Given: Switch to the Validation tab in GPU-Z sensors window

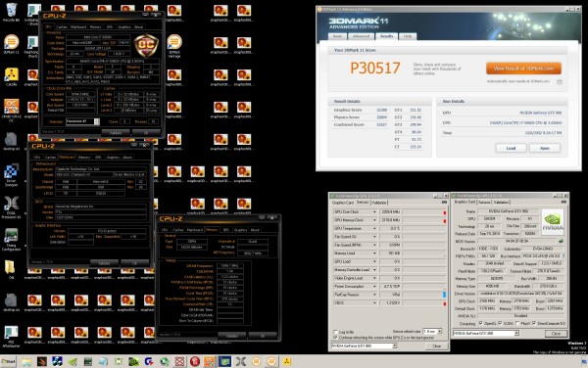Looking at the screenshot, I should (378, 203).
